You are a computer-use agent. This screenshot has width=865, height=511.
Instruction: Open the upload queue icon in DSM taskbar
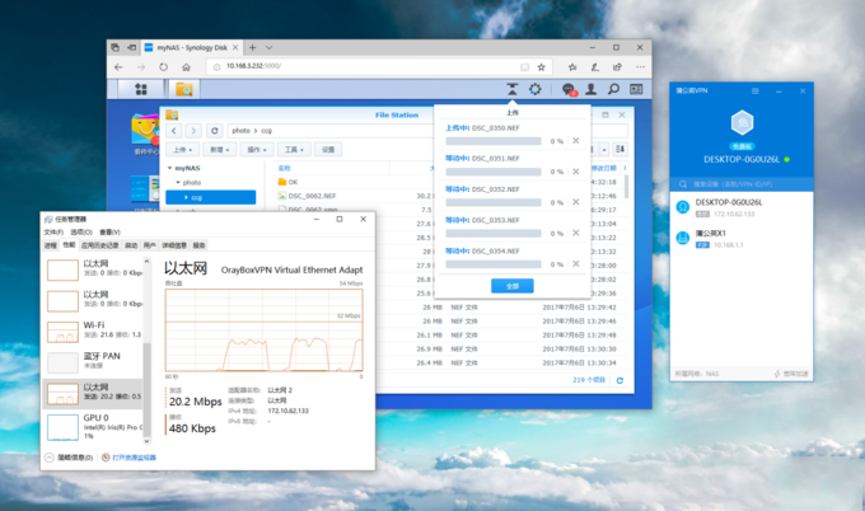pos(512,89)
